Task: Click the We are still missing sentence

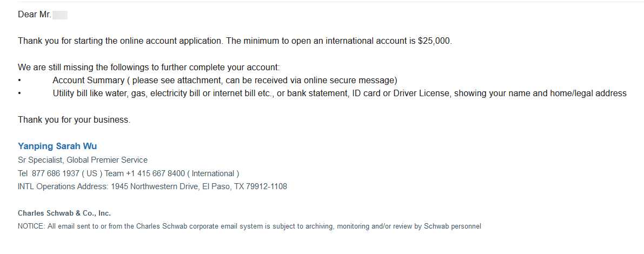Action: pos(149,68)
